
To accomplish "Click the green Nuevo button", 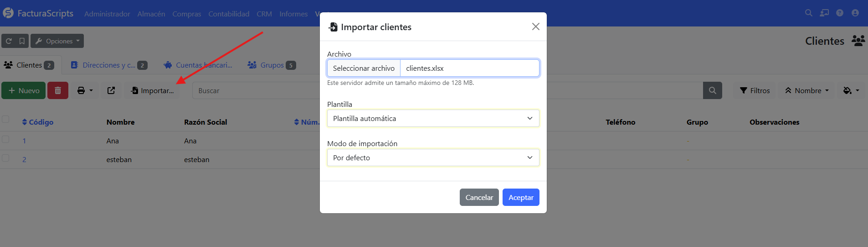I will coord(24,90).
